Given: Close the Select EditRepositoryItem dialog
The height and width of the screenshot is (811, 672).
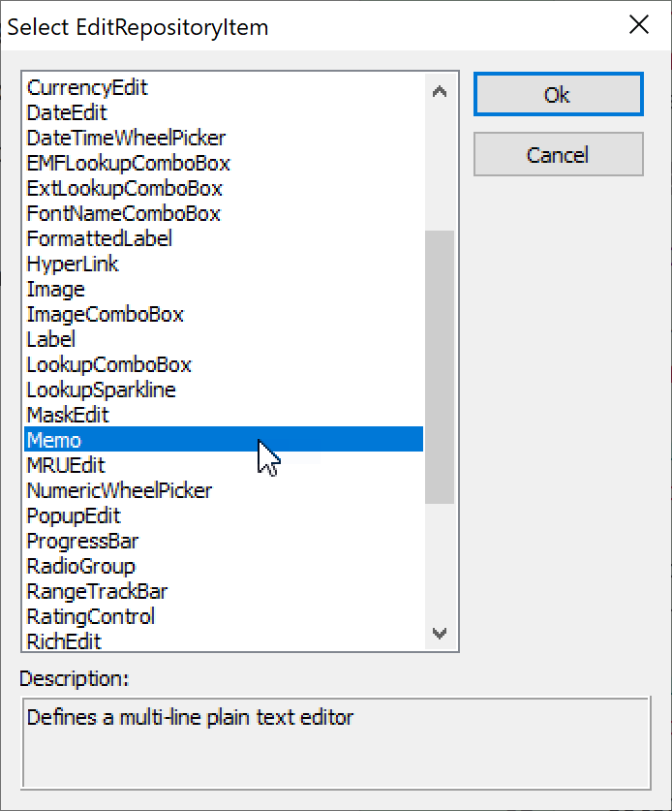Looking at the screenshot, I should click(639, 25).
